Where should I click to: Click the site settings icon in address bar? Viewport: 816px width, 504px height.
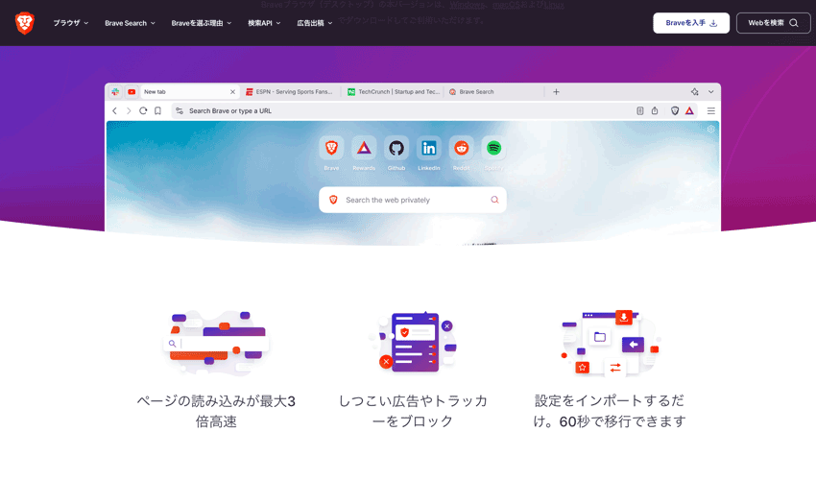[180, 111]
